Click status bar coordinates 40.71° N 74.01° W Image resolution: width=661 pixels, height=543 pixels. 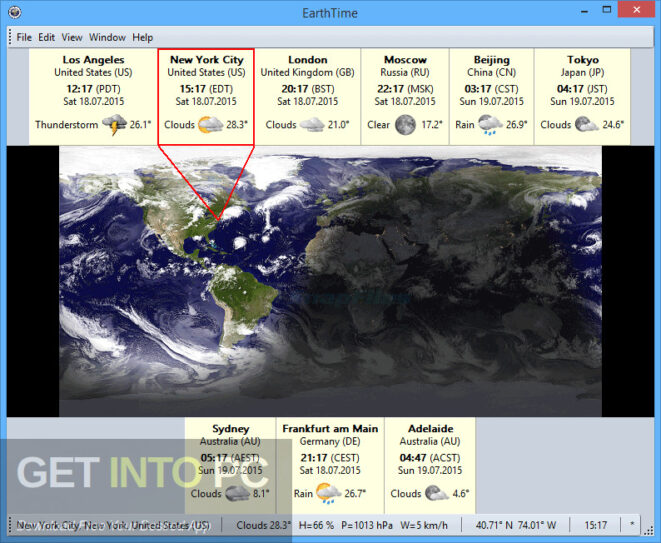[x=516, y=525]
